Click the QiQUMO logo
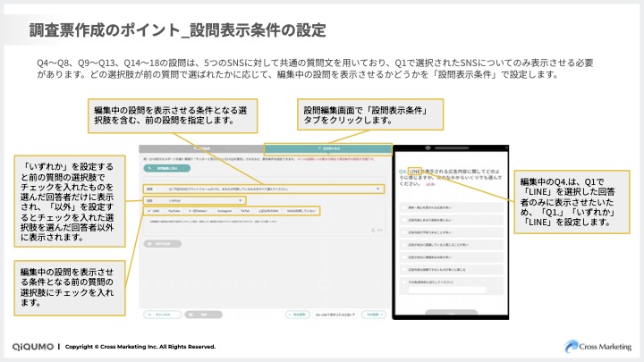The height and width of the screenshot is (362, 644). pyautogui.click(x=33, y=347)
